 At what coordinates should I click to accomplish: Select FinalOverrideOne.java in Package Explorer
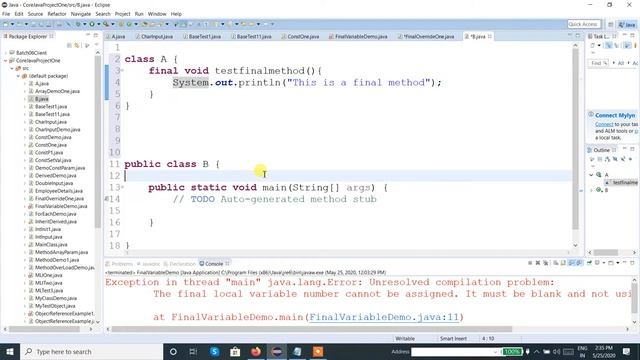[59, 199]
